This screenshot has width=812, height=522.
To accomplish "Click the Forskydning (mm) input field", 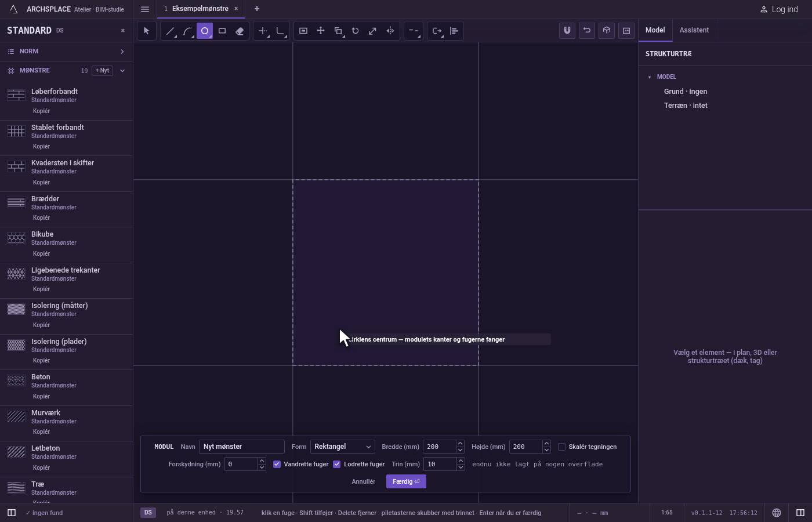I will [241, 464].
